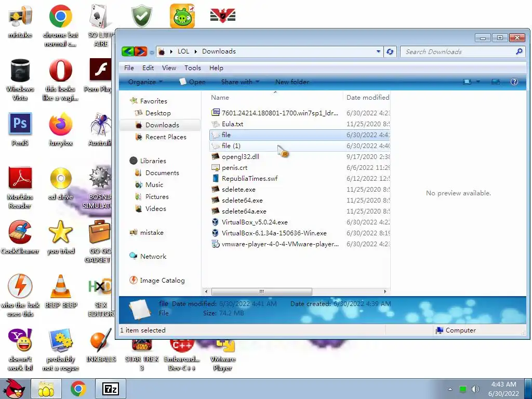532x399 pixels.
Task: Click the Start button on taskbar
Action: tap(14, 389)
